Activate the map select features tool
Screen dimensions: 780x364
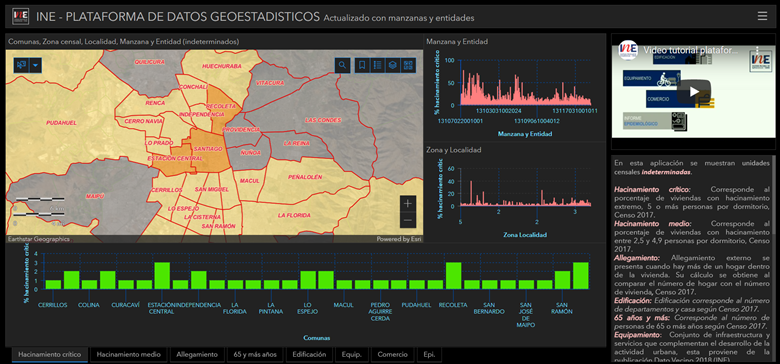click(x=21, y=65)
